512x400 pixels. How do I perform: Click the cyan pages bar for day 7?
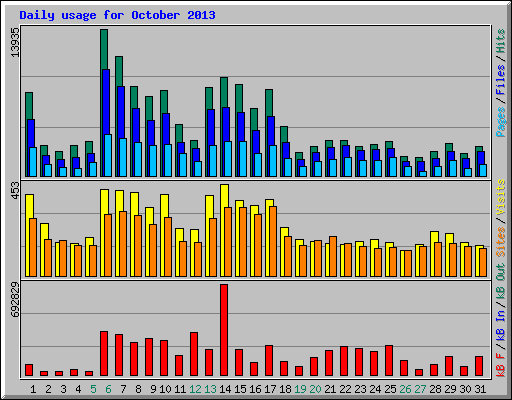(123, 157)
